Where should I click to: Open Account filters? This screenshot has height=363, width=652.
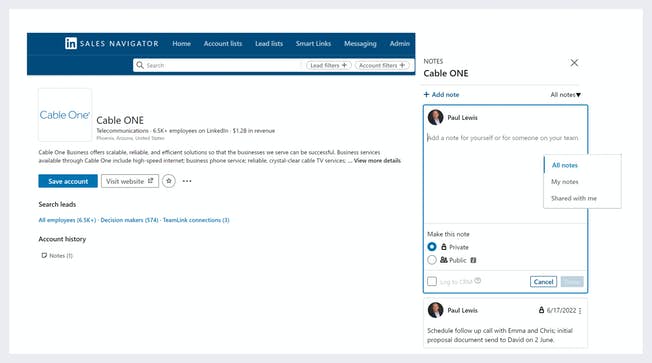click(382, 65)
